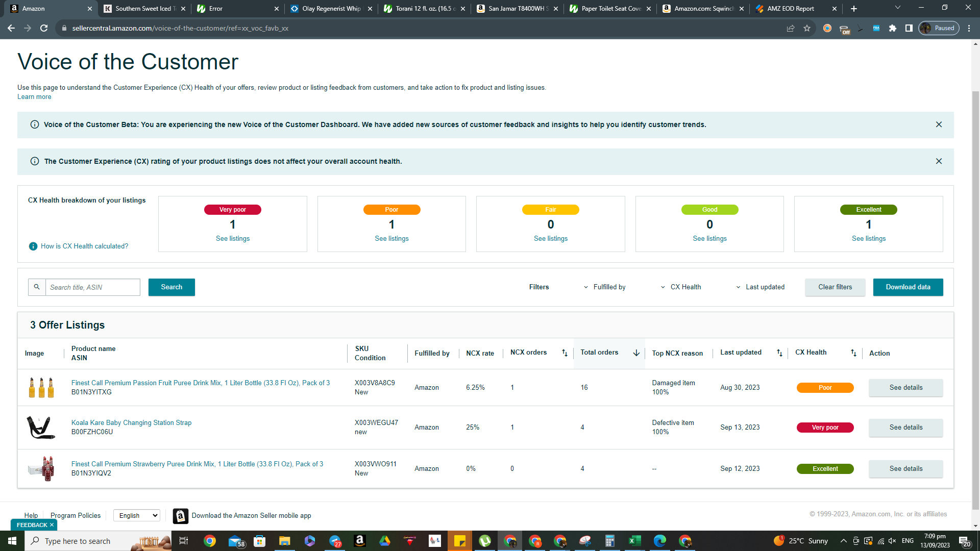The width and height of the screenshot is (980, 551).
Task: Switch to the San Jamar T8400WH tab
Action: 518,9
